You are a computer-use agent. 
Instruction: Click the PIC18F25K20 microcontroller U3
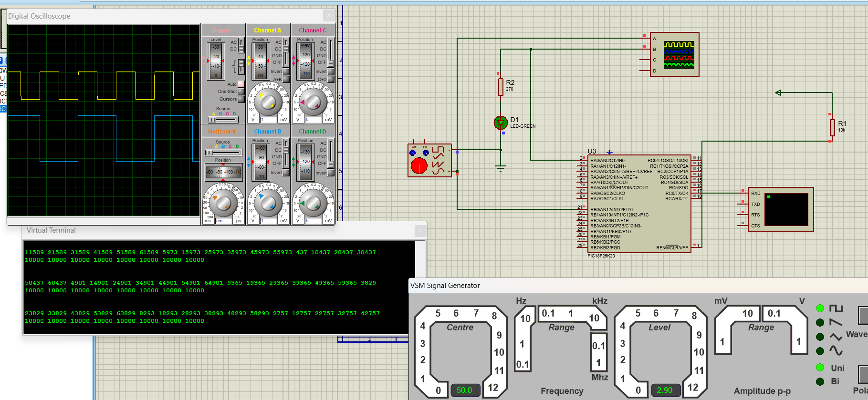[x=639, y=204]
